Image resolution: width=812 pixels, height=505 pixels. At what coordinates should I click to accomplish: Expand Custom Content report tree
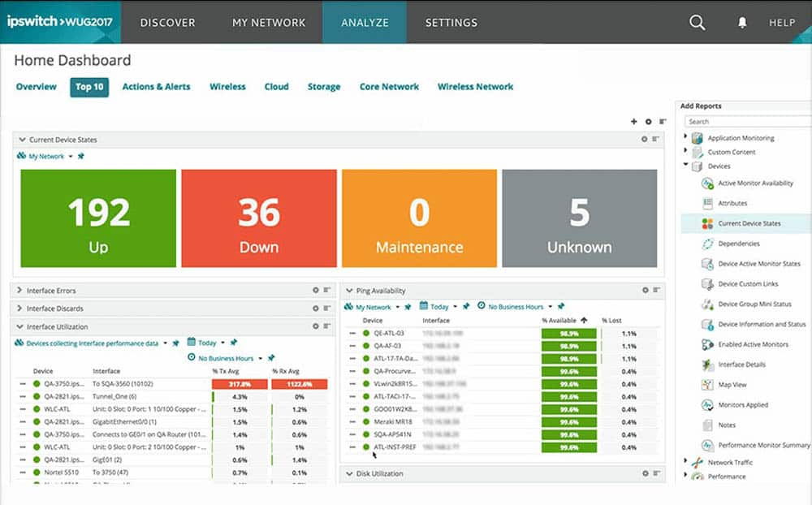685,150
